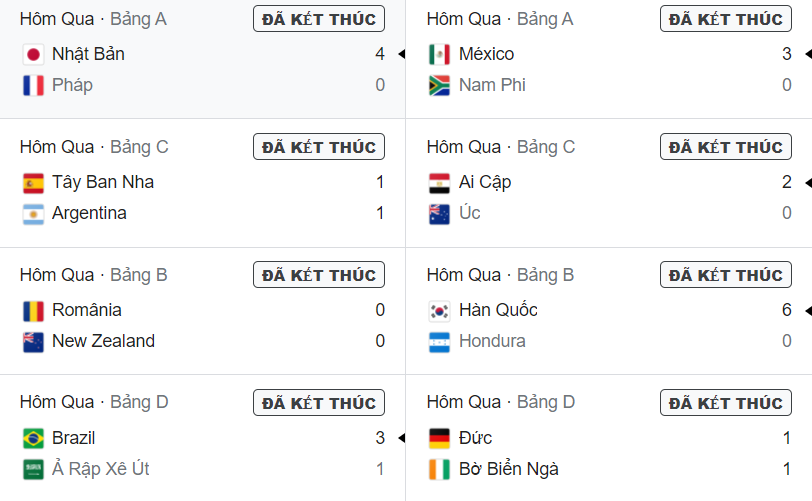Viewport: 812px width, 501px height.
Task: Click ĐÃ KẾT THÚC badge for România match
Action: click(x=319, y=275)
